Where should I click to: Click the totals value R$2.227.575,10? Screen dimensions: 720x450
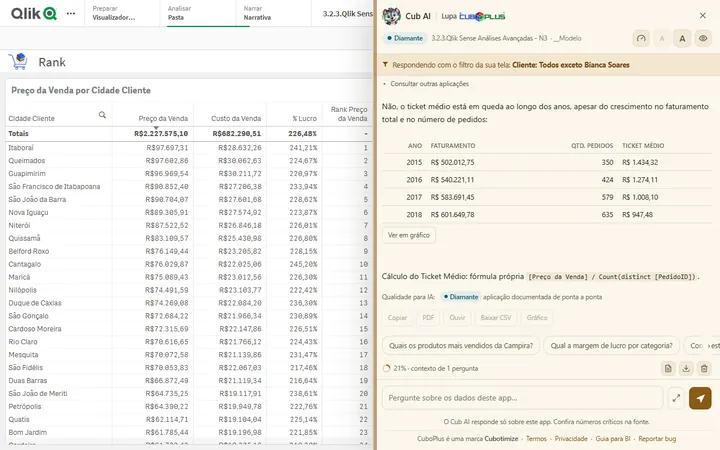161,134
